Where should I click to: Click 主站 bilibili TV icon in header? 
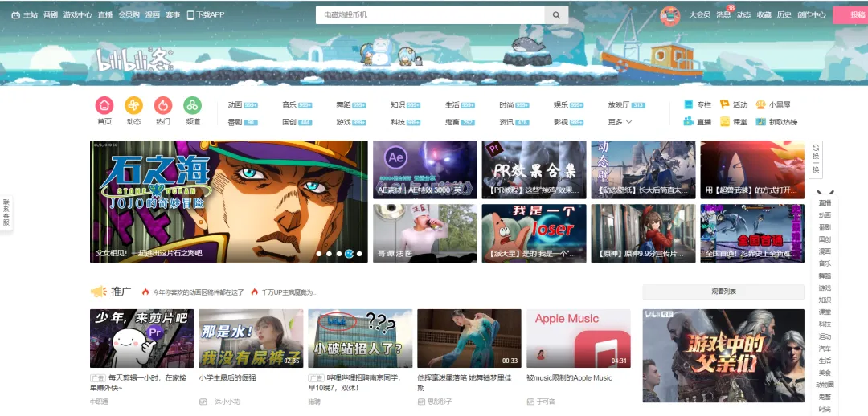(x=16, y=15)
